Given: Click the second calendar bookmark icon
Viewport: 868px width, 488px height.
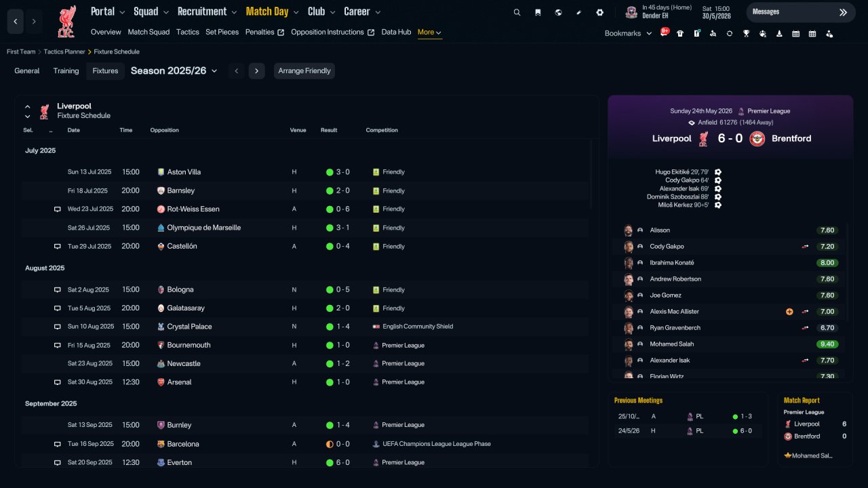Looking at the screenshot, I should pyautogui.click(x=812, y=33).
